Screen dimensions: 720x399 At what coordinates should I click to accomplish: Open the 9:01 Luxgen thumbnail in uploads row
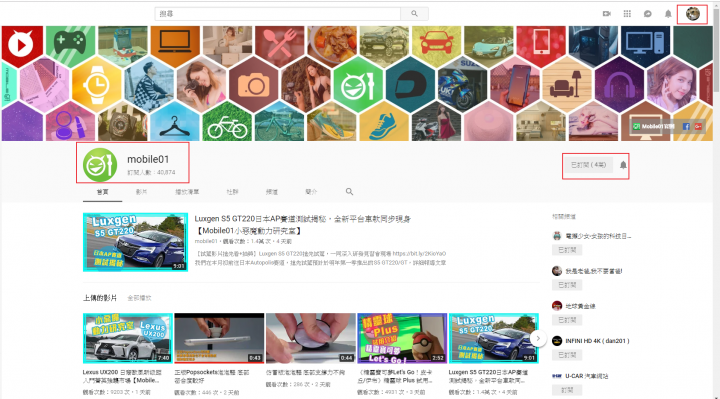click(x=493, y=338)
